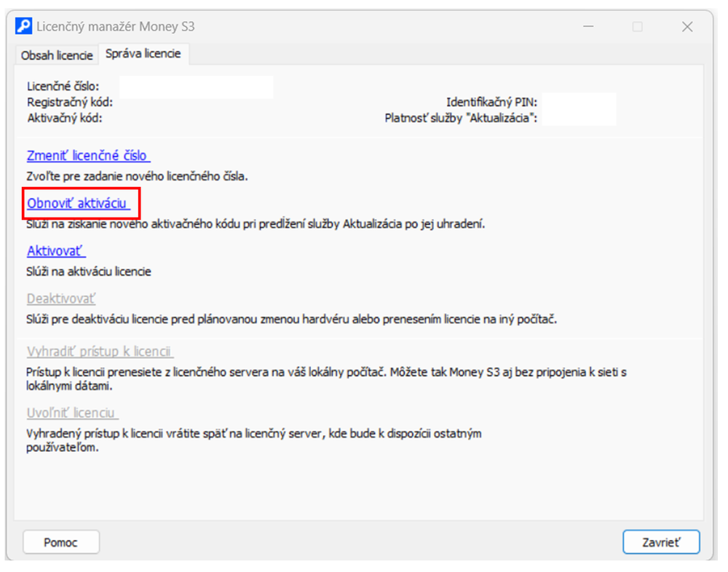Screen dimensions: 728x572
Task: Minimize the Licenčný manažér window
Action: 588,27
